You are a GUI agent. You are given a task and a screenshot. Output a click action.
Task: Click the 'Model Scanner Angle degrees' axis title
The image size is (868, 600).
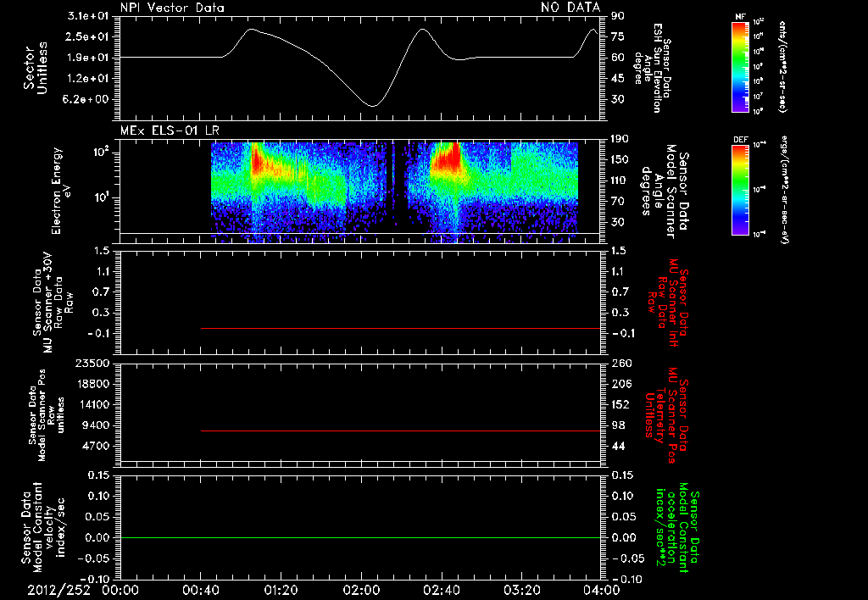[665, 191]
